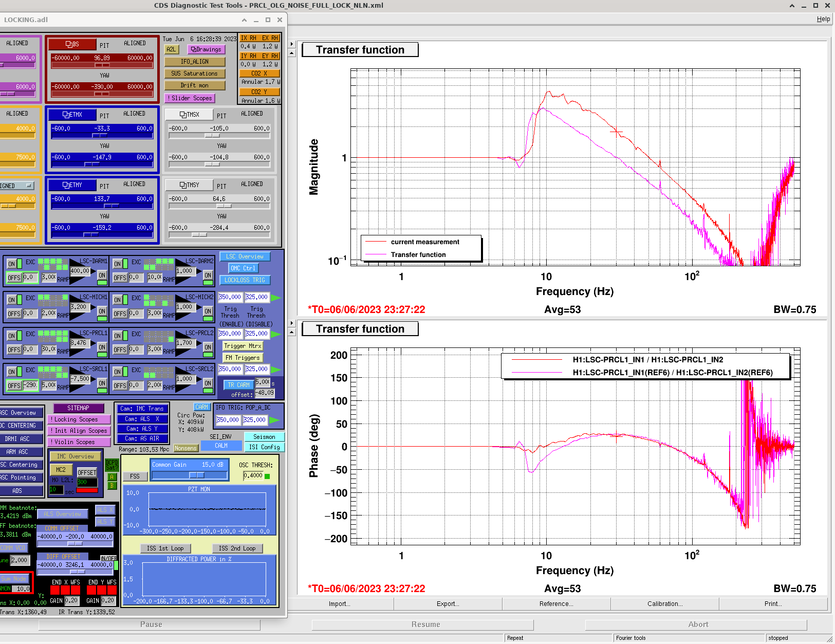
Task: Open the BS related-display button
Action: coord(72,44)
